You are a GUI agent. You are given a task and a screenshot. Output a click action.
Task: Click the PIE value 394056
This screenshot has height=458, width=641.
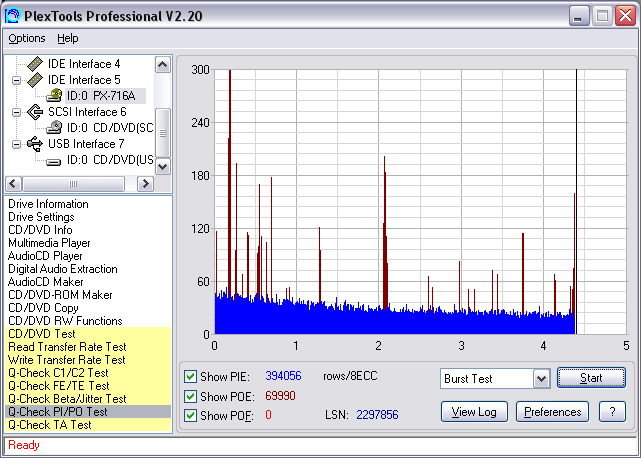pyautogui.click(x=283, y=376)
